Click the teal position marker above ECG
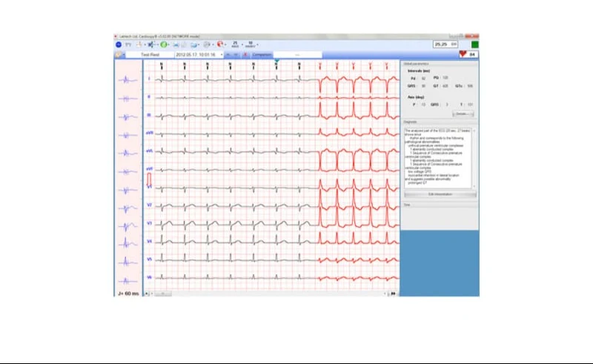 pyautogui.click(x=276, y=61)
